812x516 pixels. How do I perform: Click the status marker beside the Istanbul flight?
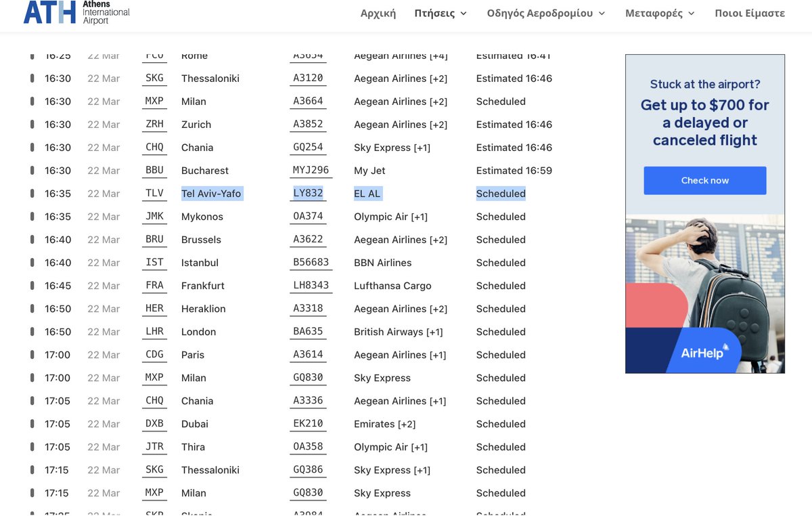(x=32, y=263)
